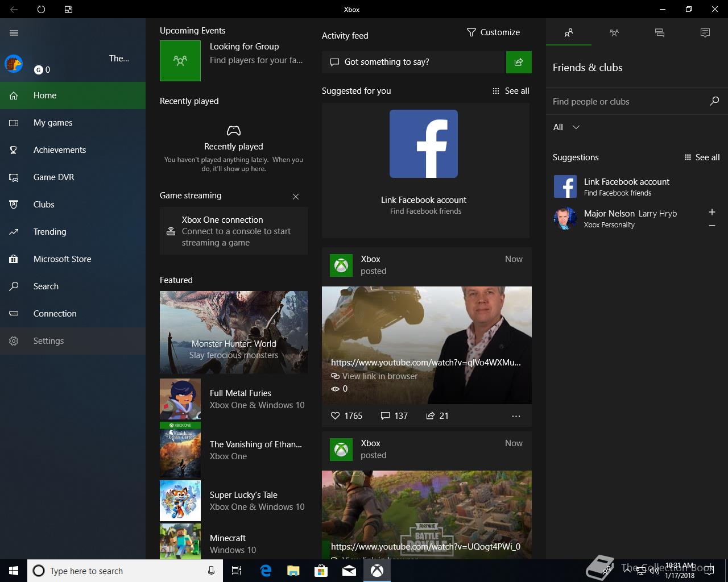Open Search in sidebar
728x582 pixels.
tap(73, 286)
